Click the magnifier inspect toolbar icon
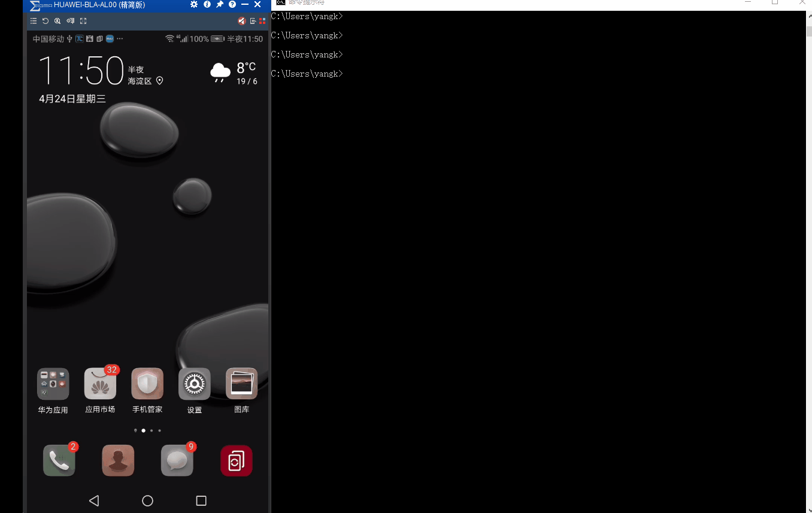The width and height of the screenshot is (812, 513). (x=57, y=21)
